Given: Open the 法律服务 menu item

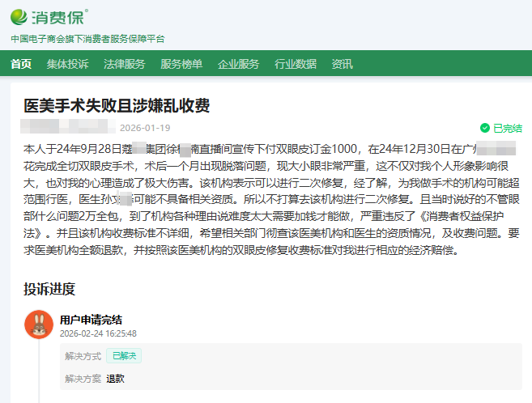Looking at the screenshot, I should (x=124, y=65).
